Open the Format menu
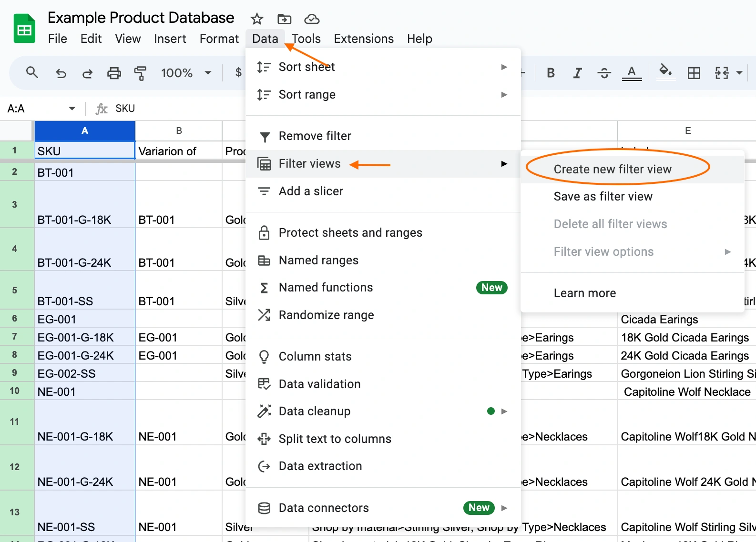The height and width of the screenshot is (542, 756). (219, 39)
